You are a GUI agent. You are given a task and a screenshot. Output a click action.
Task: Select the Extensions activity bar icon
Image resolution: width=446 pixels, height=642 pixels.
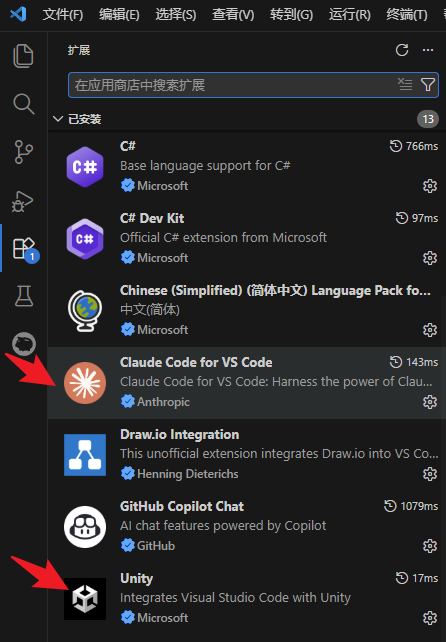[x=24, y=248]
